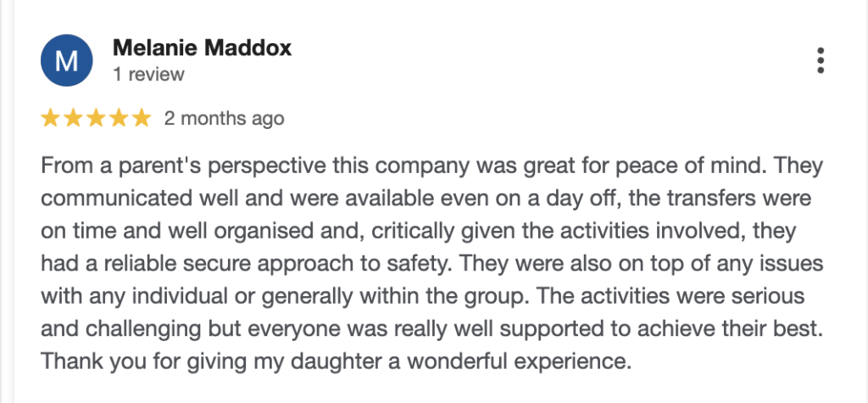The width and height of the screenshot is (868, 403).
Task: Select the fifth and last rating star
Action: (142, 118)
